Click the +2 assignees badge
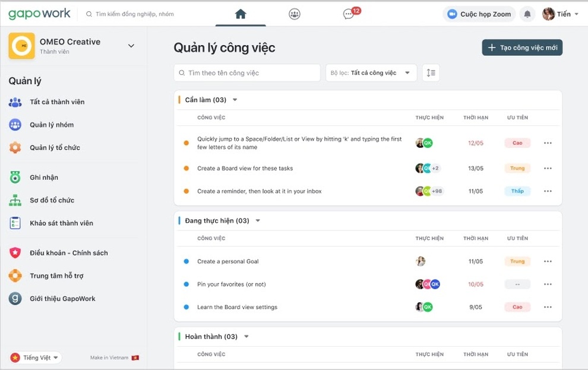The width and height of the screenshot is (588, 370). tap(435, 168)
